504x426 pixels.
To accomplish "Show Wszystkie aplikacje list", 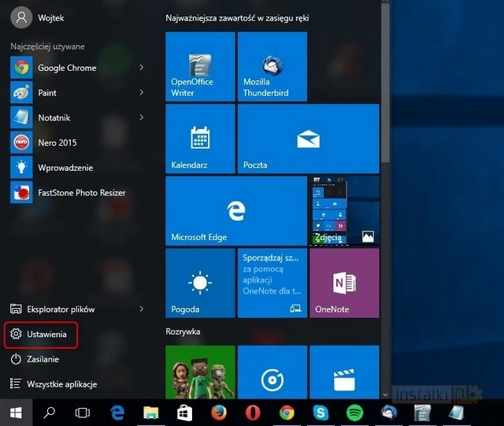I will [61, 384].
